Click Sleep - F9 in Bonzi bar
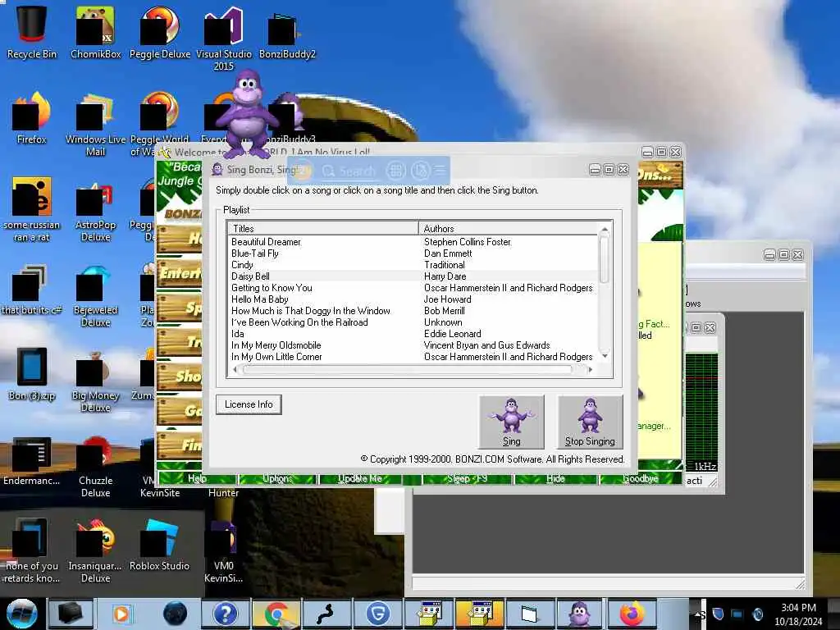This screenshot has width=840, height=630. 467,478
